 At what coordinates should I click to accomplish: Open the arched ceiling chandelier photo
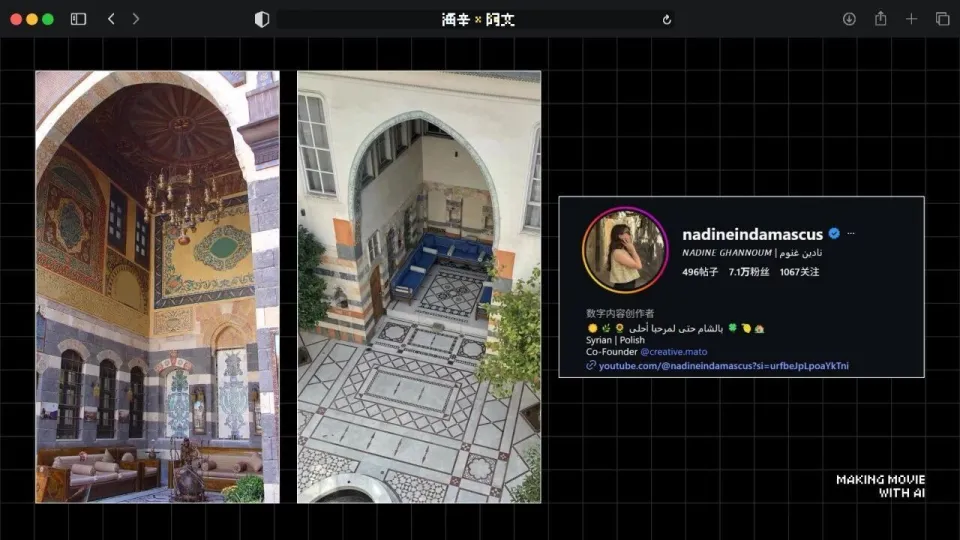click(157, 286)
